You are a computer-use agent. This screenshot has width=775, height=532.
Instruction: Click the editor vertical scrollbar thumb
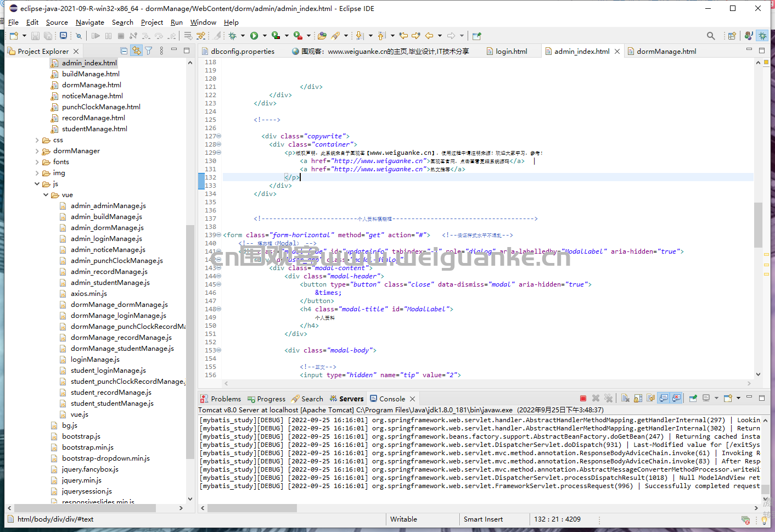click(758, 225)
